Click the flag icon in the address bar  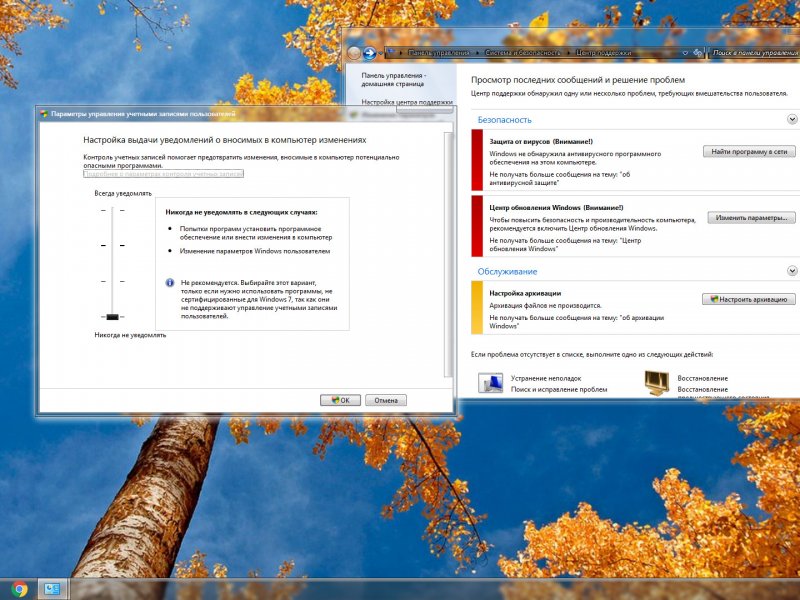click(391, 52)
